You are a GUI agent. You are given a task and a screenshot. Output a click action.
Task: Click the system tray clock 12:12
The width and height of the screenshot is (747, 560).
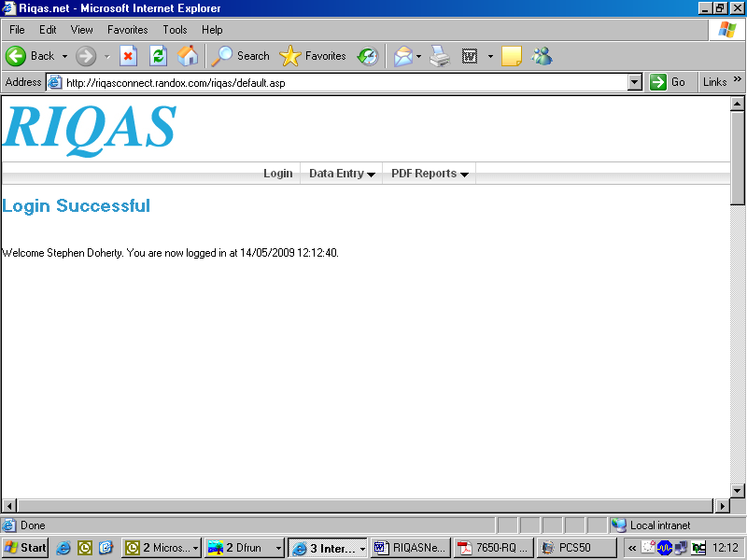[726, 548]
